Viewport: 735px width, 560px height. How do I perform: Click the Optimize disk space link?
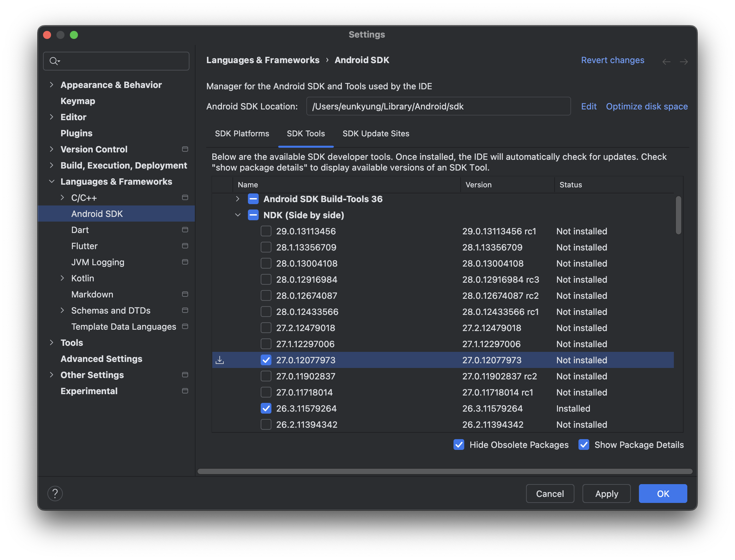click(647, 106)
